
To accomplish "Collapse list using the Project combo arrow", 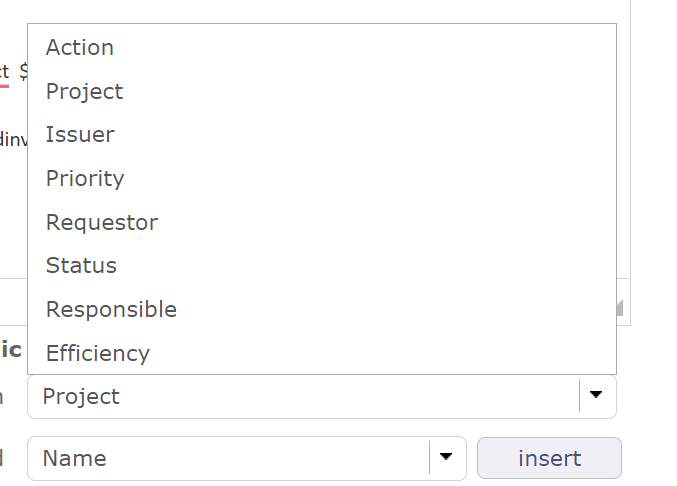I will pyautogui.click(x=597, y=396).
